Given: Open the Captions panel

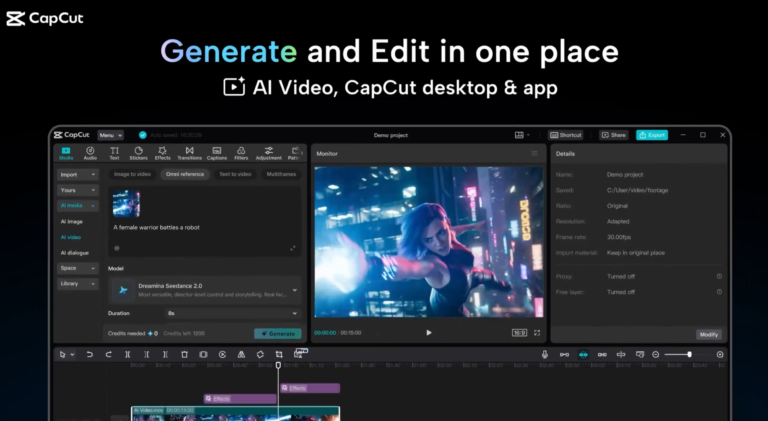Looking at the screenshot, I should (216, 153).
